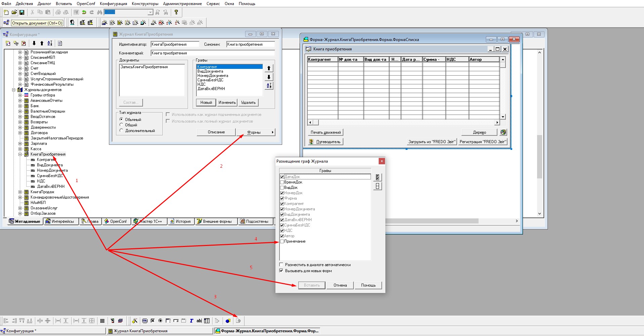Insert an OK button control

(145, 321)
